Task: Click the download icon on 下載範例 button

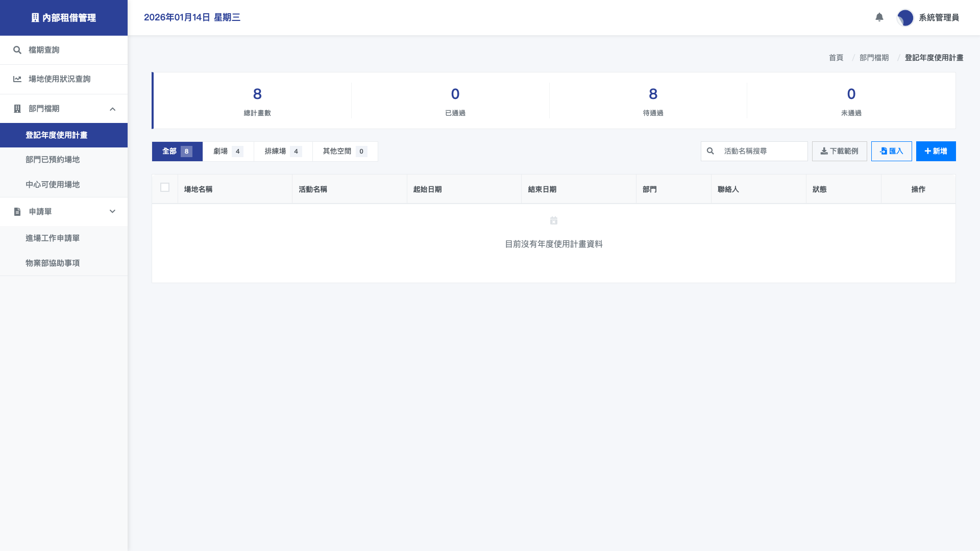Action: click(824, 151)
